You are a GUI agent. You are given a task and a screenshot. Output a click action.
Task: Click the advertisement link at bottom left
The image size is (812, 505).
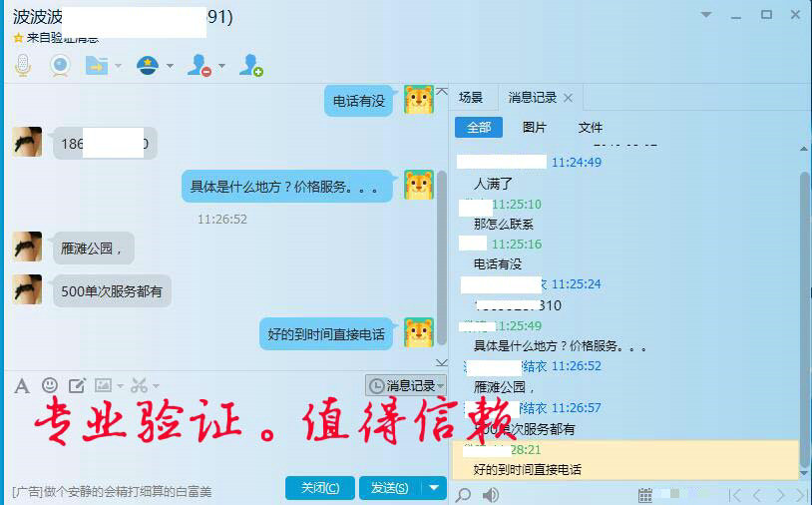[x=112, y=492]
